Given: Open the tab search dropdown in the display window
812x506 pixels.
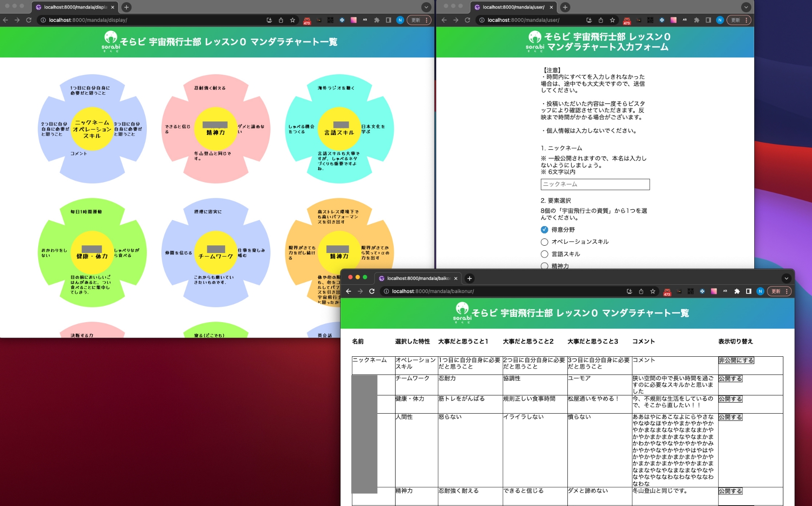Looking at the screenshot, I should [x=426, y=7].
